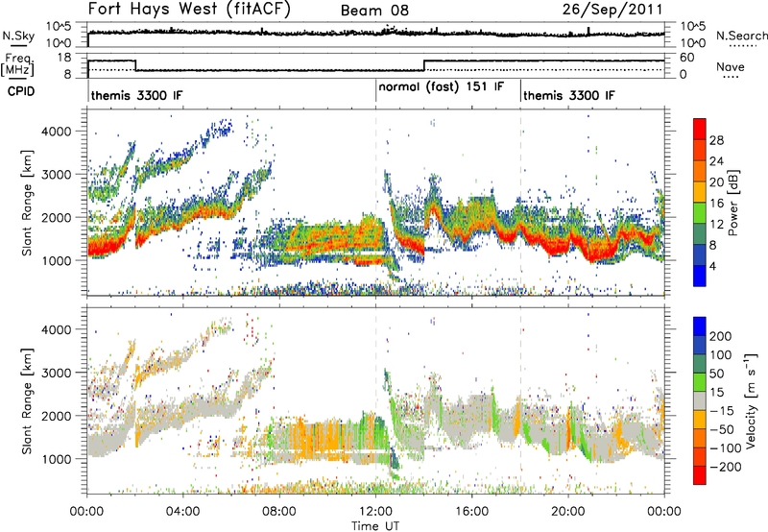Screen dimensions: 768x532
Task: Click the '08:00' time axis tick label
Action: pyautogui.click(x=279, y=511)
